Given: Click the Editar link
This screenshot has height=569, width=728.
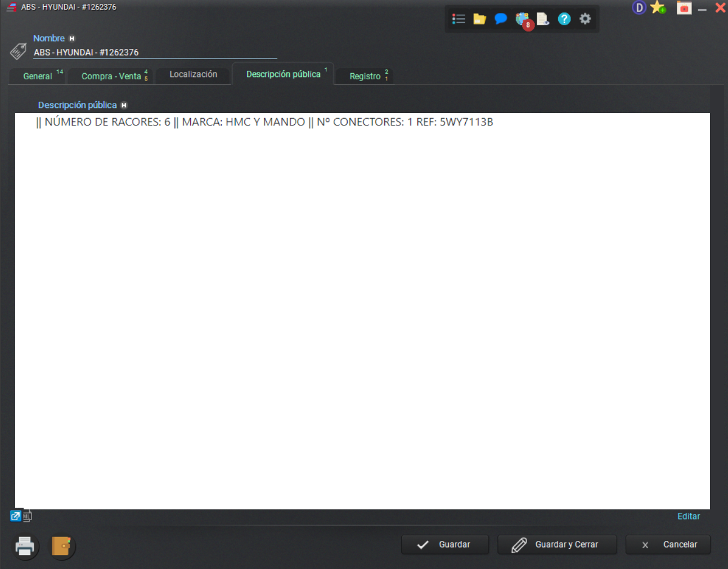Looking at the screenshot, I should tap(688, 516).
